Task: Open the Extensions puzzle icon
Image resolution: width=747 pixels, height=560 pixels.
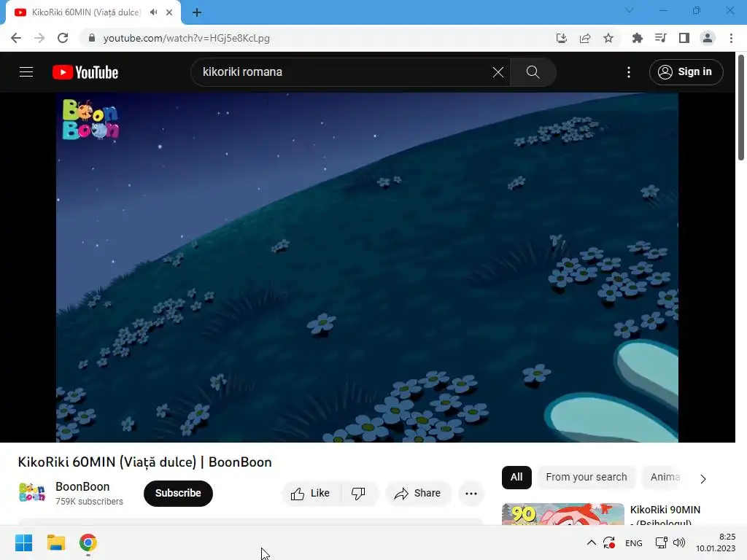Action: (637, 38)
